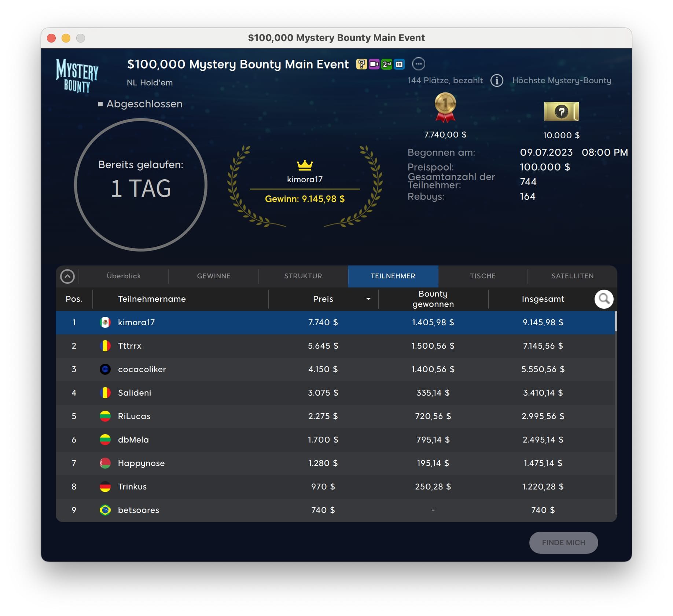Click the participant list scrollbar thumb
The height and width of the screenshot is (616, 673).
[616, 321]
